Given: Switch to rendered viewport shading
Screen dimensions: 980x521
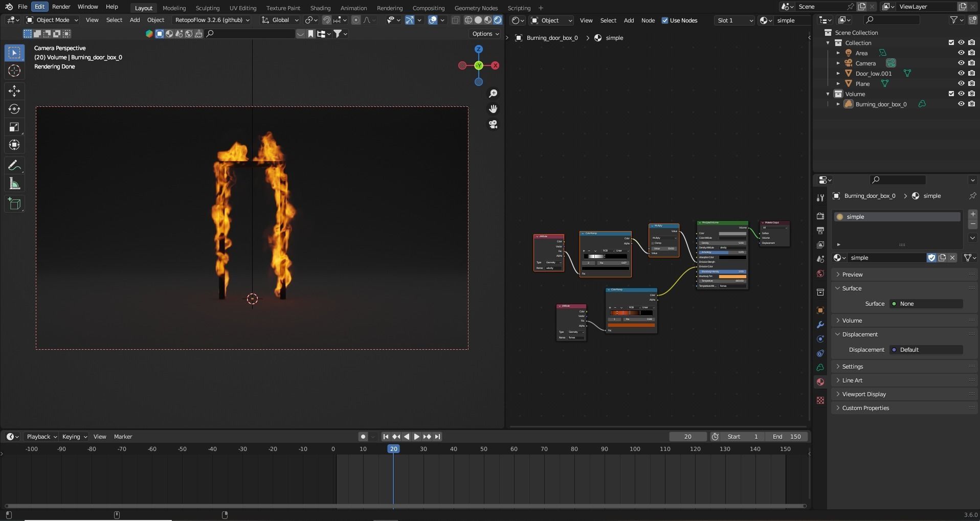Looking at the screenshot, I should tap(498, 20).
